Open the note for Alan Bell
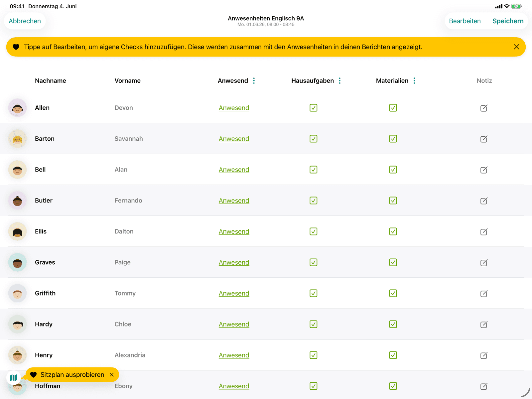The width and height of the screenshot is (532, 399). pyautogui.click(x=484, y=170)
